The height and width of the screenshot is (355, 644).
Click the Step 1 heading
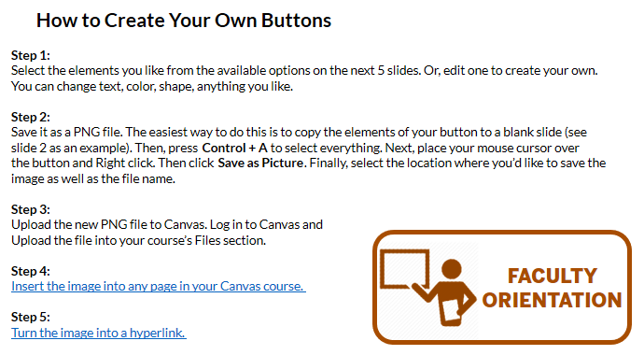coord(31,55)
